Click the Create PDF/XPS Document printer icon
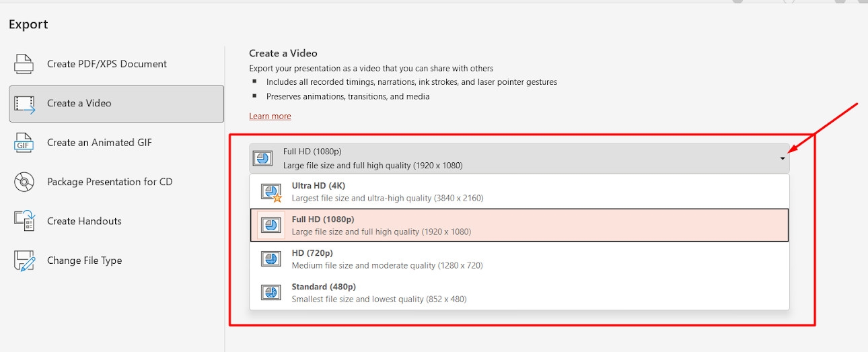This screenshot has width=868, height=352. pyautogui.click(x=24, y=64)
